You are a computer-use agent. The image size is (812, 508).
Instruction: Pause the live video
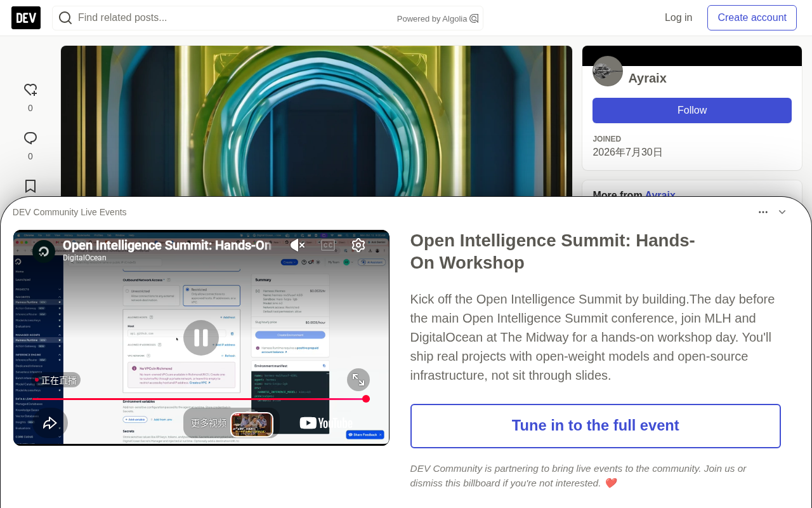coord(201,338)
